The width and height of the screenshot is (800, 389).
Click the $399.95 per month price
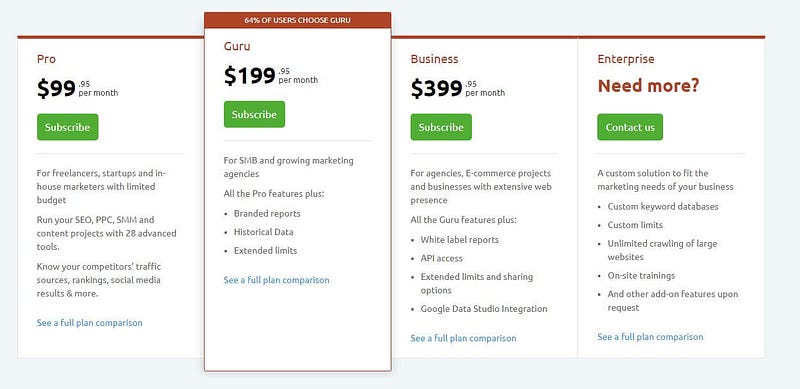pyautogui.click(x=458, y=88)
